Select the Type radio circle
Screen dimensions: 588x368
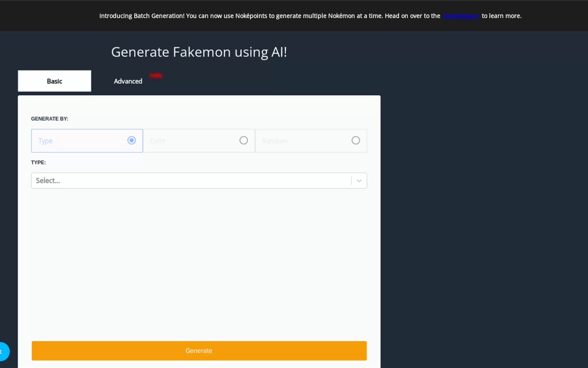[x=131, y=140]
